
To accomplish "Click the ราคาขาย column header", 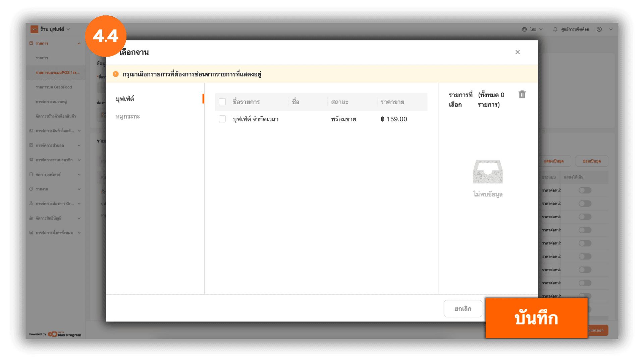I will 392,102.
